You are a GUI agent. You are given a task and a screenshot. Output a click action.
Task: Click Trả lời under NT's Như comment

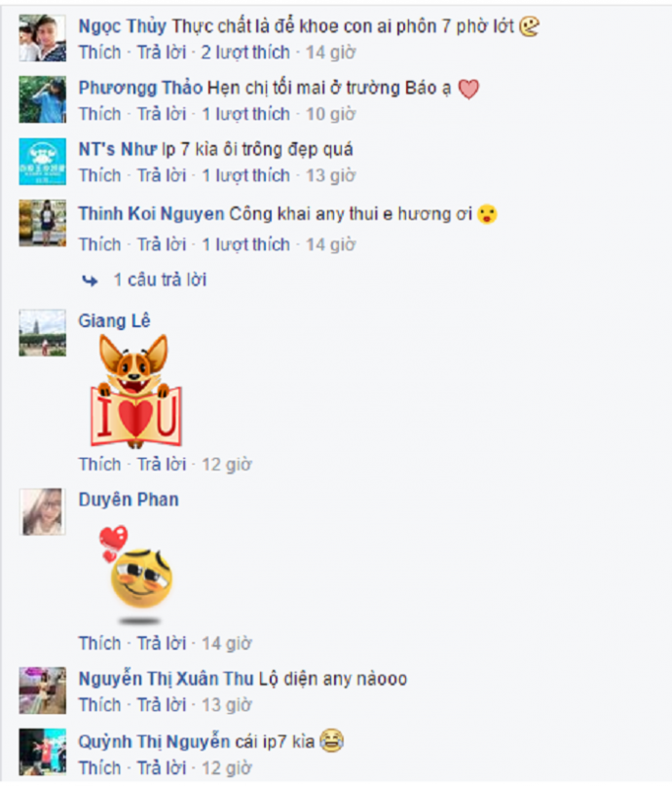162,175
